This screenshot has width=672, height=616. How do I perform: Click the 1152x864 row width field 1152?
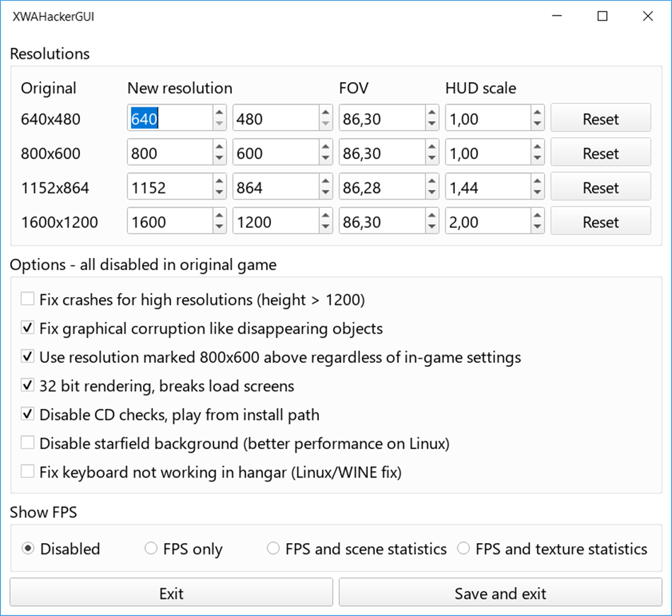pyautogui.click(x=170, y=186)
